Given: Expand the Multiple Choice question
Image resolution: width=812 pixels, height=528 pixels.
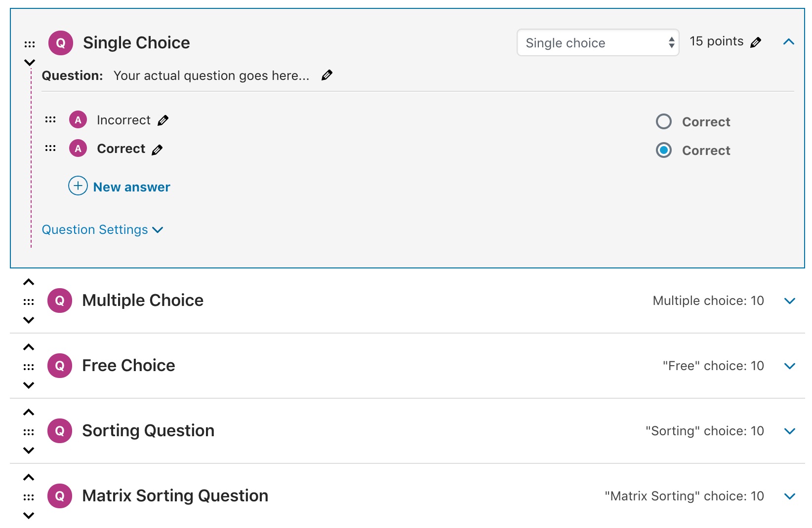Looking at the screenshot, I should (x=790, y=301).
